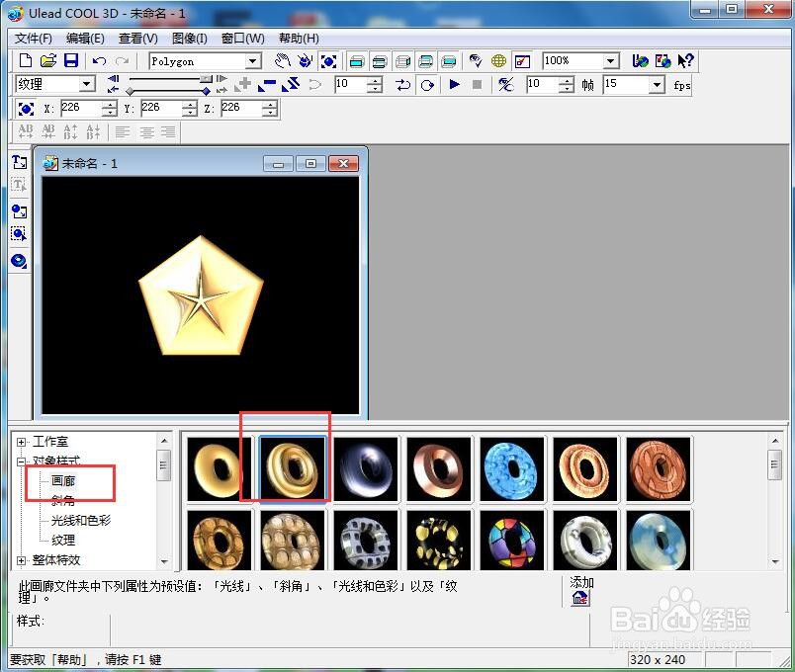Click the Insert graphic tool in left sidebar
This screenshot has height=672, width=795.
click(x=19, y=211)
